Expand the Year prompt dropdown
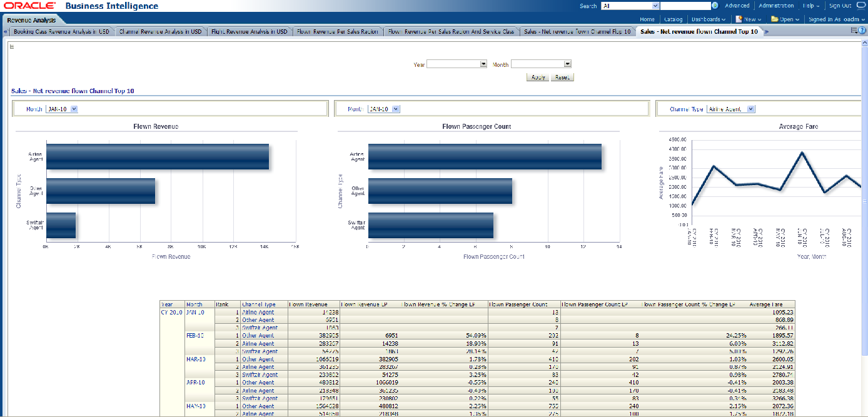 click(x=483, y=64)
